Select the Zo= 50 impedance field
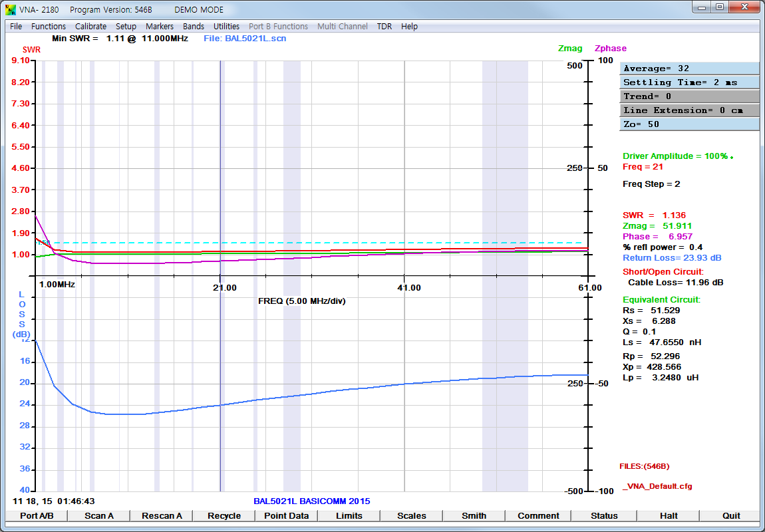 tap(689, 124)
